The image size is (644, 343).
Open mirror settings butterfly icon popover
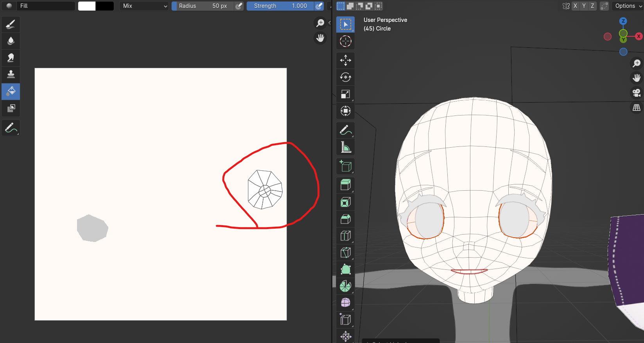[x=566, y=6]
